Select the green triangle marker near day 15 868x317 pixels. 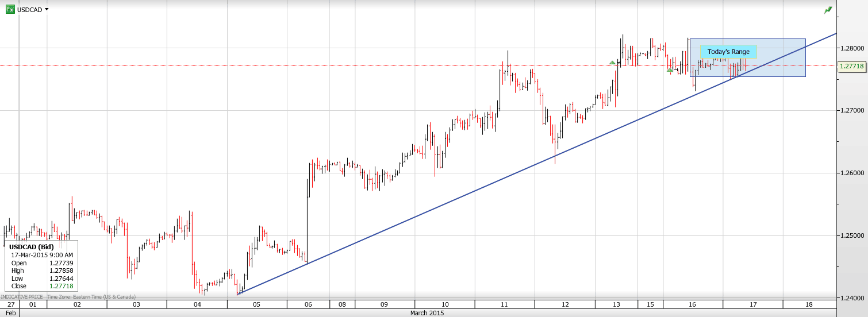pos(670,69)
